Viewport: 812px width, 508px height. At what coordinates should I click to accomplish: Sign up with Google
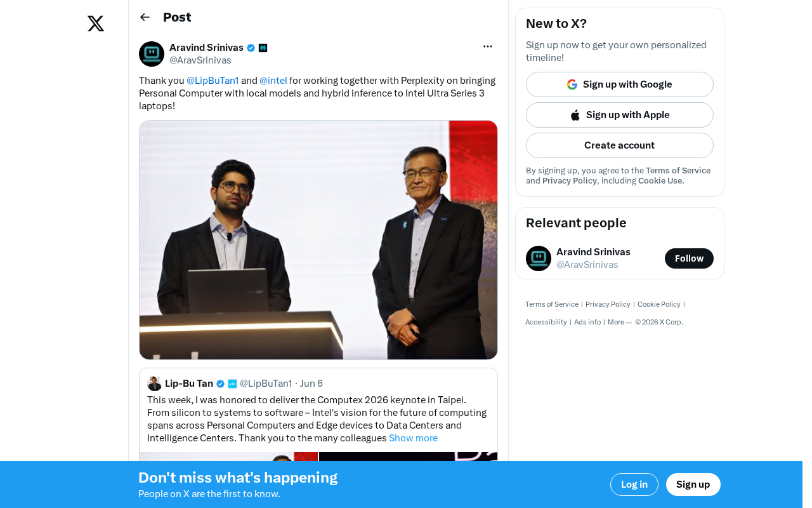(x=620, y=84)
